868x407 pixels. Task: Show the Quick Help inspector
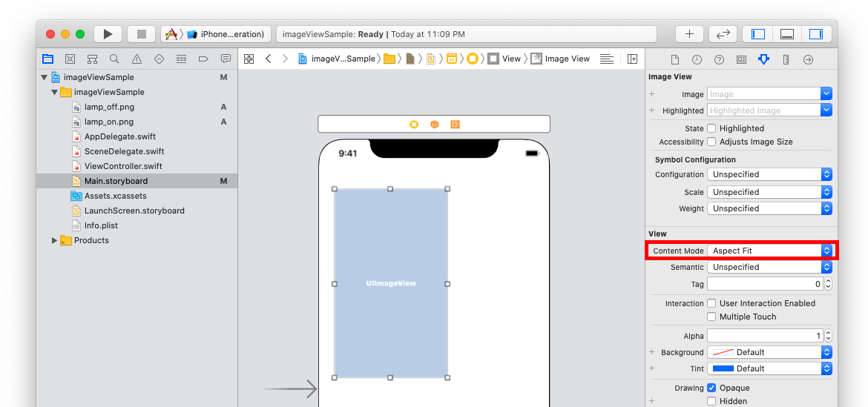tap(719, 60)
